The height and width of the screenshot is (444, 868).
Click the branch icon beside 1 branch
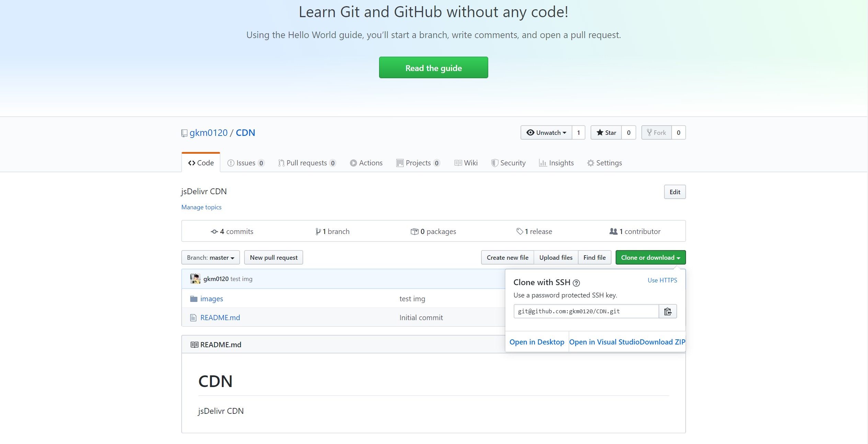coord(318,232)
